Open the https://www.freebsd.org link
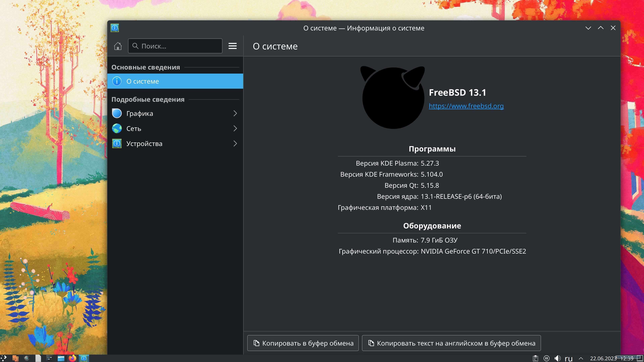This screenshot has height=362, width=644. [x=466, y=106]
